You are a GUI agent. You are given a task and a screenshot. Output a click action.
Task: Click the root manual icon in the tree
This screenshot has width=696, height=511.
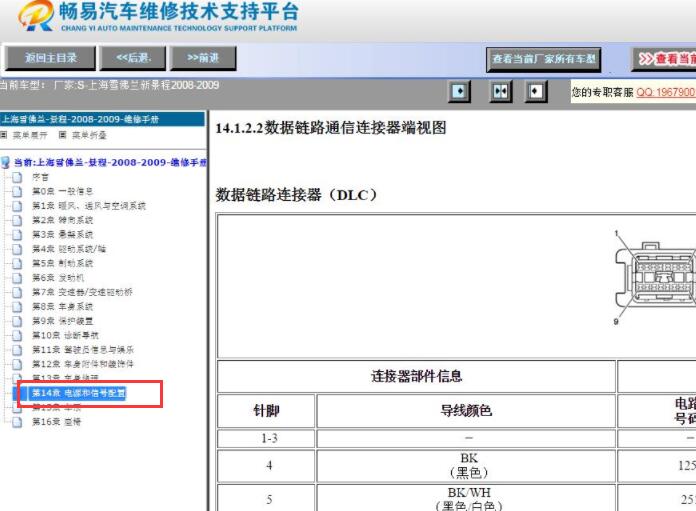(5, 162)
